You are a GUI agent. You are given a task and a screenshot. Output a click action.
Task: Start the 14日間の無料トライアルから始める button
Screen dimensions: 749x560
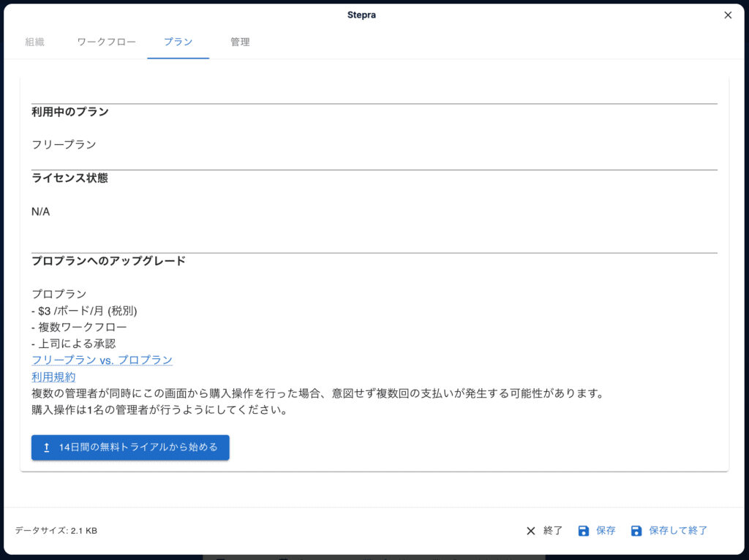[x=130, y=447]
